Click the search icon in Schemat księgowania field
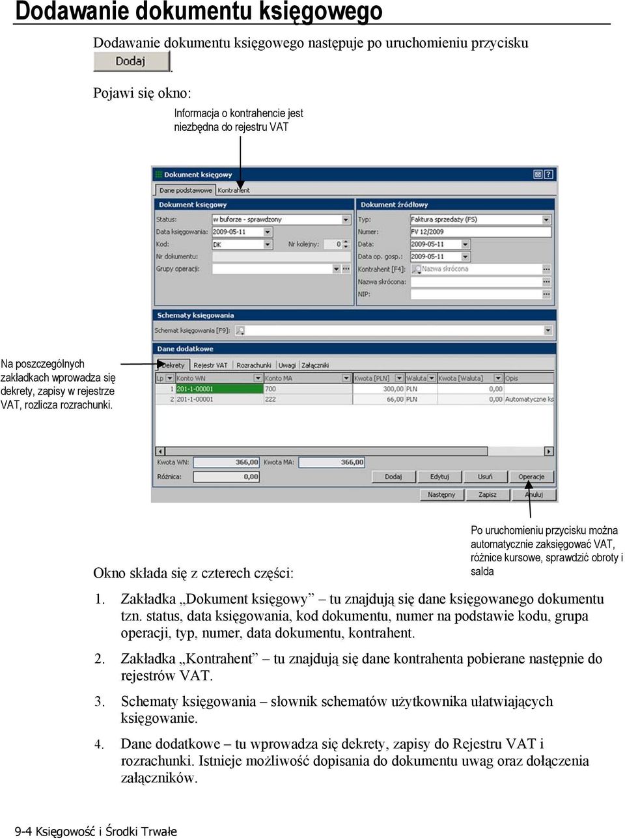This screenshot has height=840, width=625. coord(240,331)
